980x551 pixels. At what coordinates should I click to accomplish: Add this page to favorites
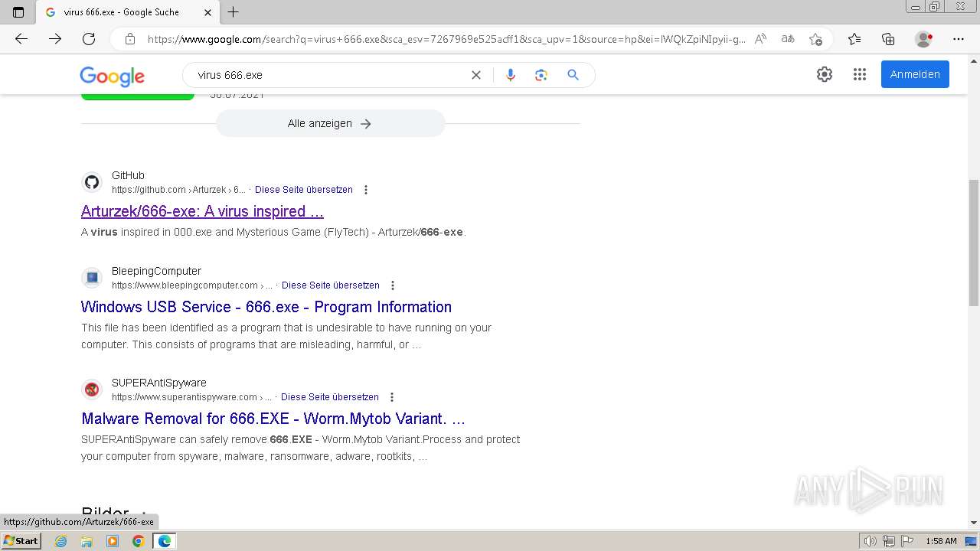point(815,39)
